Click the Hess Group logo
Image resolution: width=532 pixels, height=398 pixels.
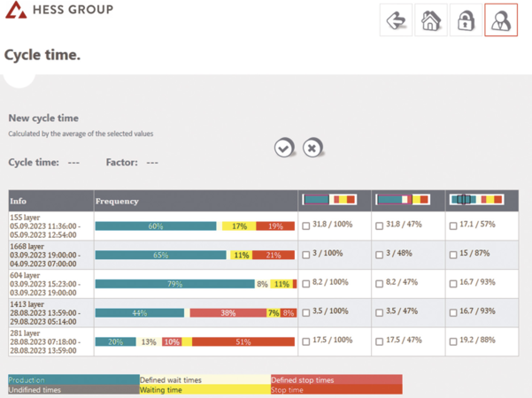click(59, 10)
